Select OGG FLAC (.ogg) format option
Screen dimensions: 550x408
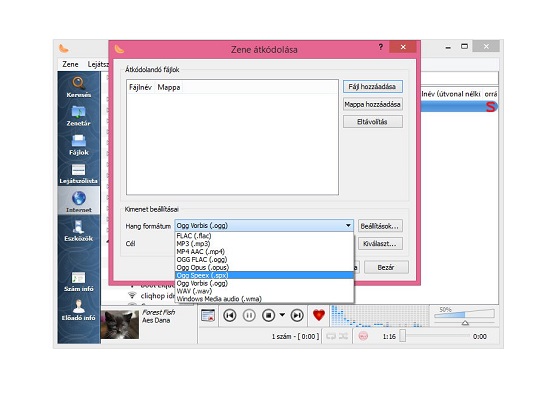[x=264, y=260]
